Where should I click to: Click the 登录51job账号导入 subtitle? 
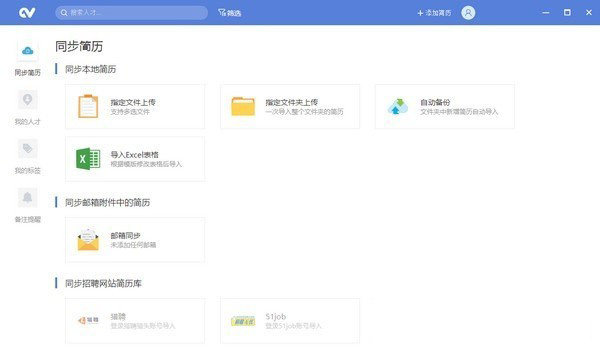(x=293, y=326)
